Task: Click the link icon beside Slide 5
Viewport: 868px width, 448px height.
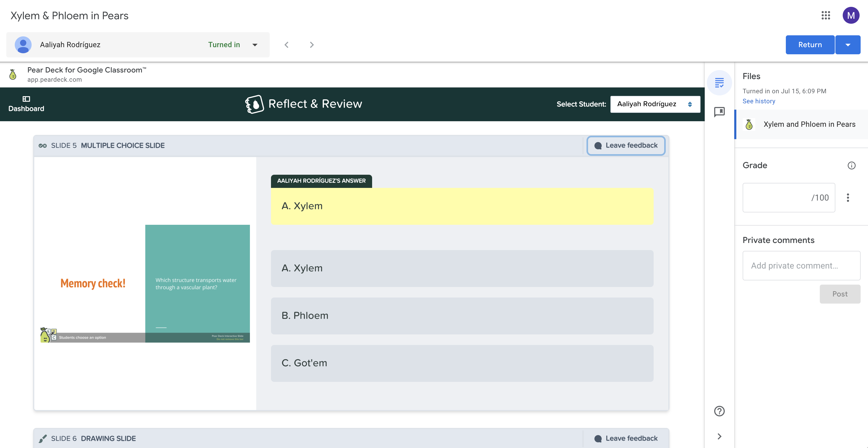Action: (x=43, y=145)
